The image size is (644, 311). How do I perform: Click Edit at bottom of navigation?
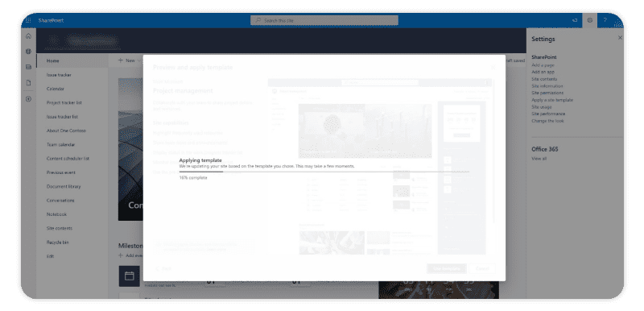coord(50,256)
